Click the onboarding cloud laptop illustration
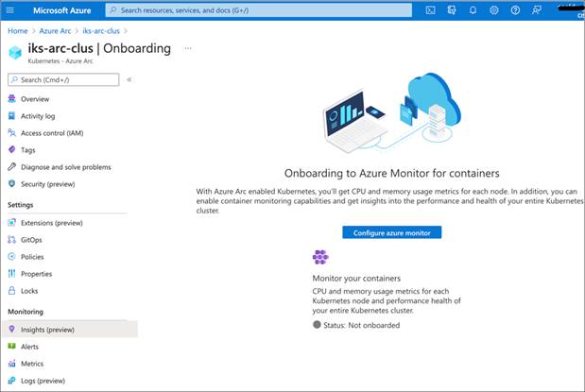The width and height of the screenshot is (585, 392). pyautogui.click(x=392, y=112)
